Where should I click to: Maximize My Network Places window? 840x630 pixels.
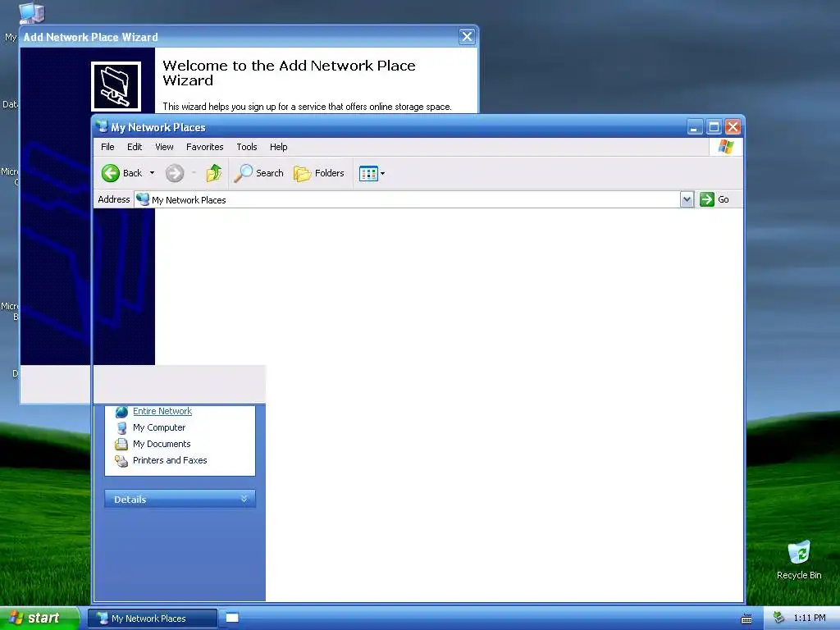click(x=714, y=127)
